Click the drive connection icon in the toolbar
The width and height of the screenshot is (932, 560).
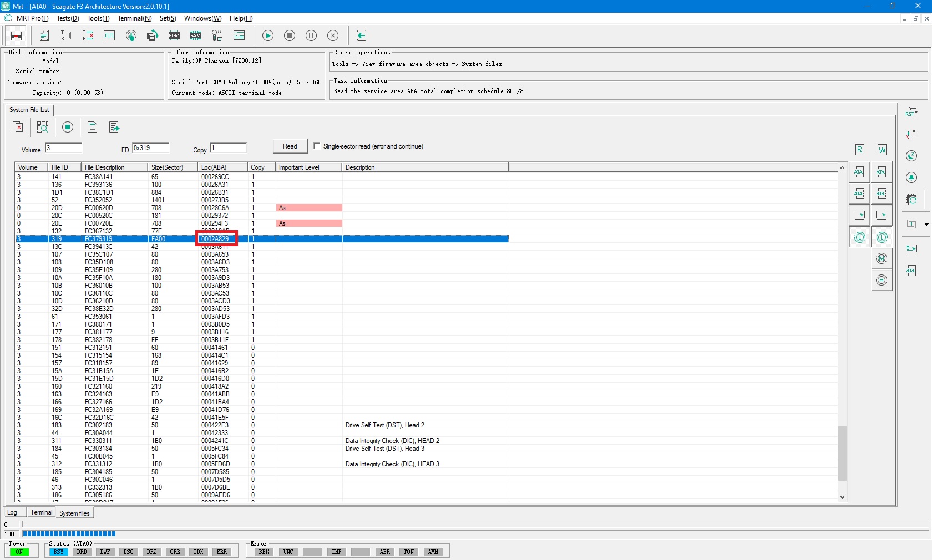click(x=16, y=36)
